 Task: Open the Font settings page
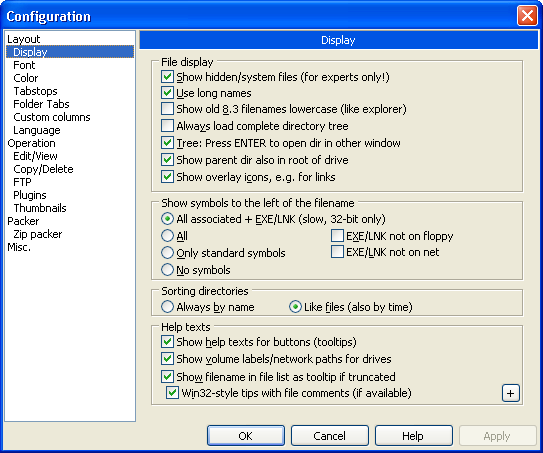point(24,65)
